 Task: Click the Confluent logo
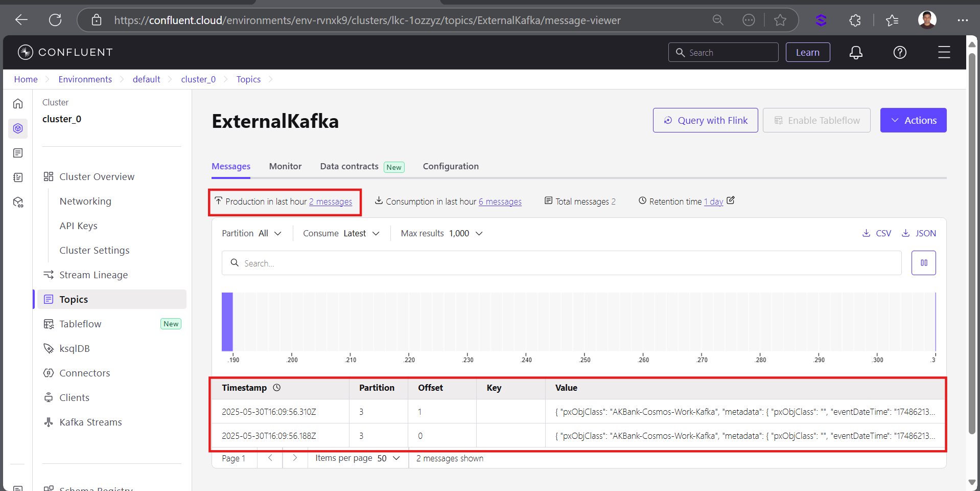pos(65,52)
